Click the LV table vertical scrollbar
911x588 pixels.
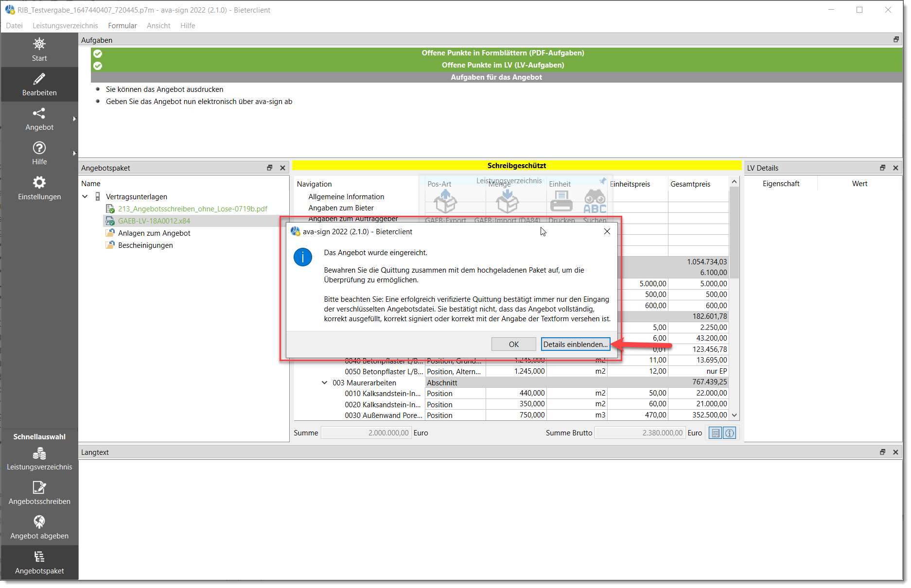734,298
